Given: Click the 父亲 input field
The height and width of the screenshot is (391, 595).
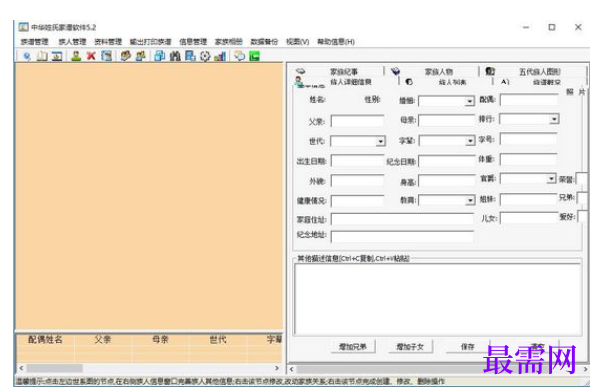Looking at the screenshot, I should click(x=357, y=121).
